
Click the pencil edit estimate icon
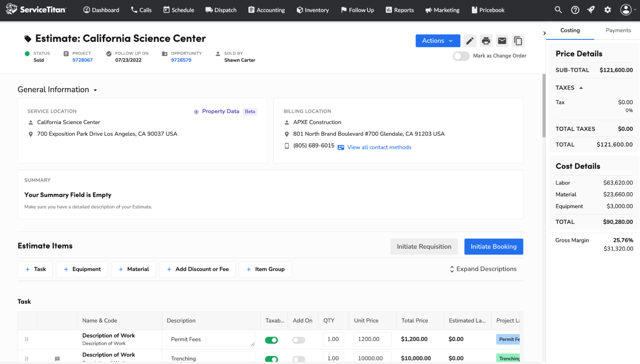click(470, 41)
